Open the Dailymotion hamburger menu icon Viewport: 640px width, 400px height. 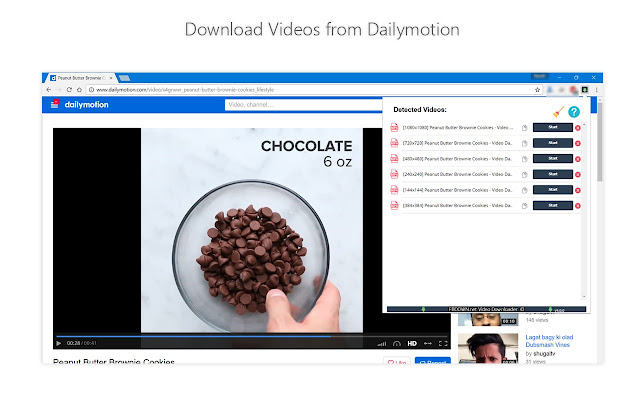point(55,104)
